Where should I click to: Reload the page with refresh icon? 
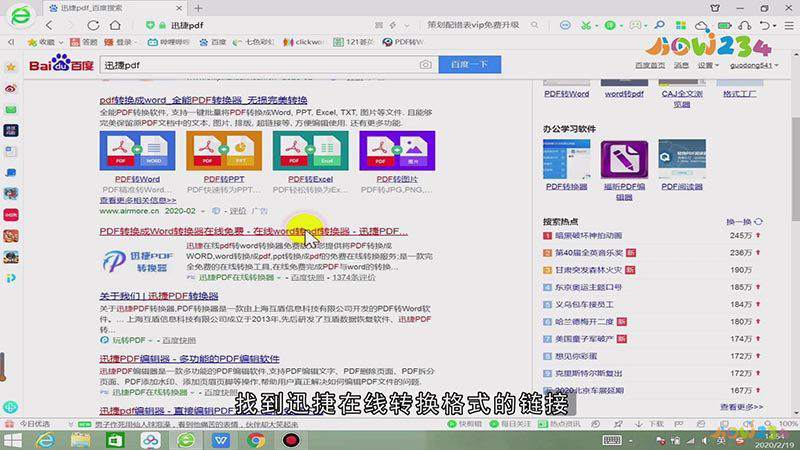tap(93, 24)
